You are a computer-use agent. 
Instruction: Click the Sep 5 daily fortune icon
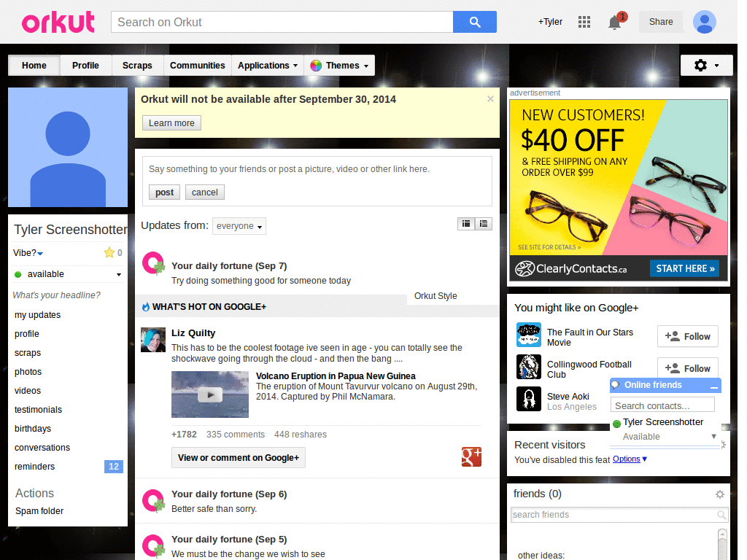tap(153, 545)
